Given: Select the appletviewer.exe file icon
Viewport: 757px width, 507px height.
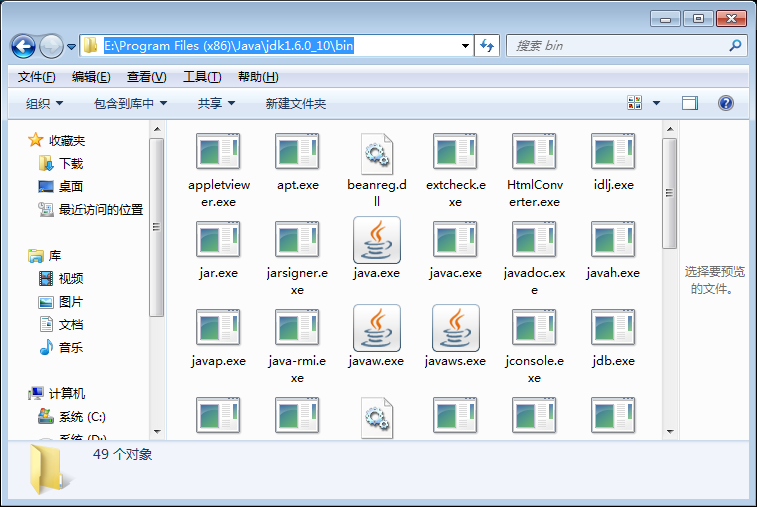Looking at the screenshot, I should pos(218,152).
